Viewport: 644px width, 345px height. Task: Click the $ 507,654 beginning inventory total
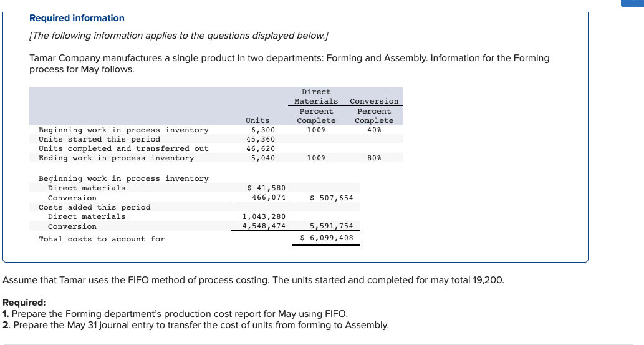pos(332,198)
